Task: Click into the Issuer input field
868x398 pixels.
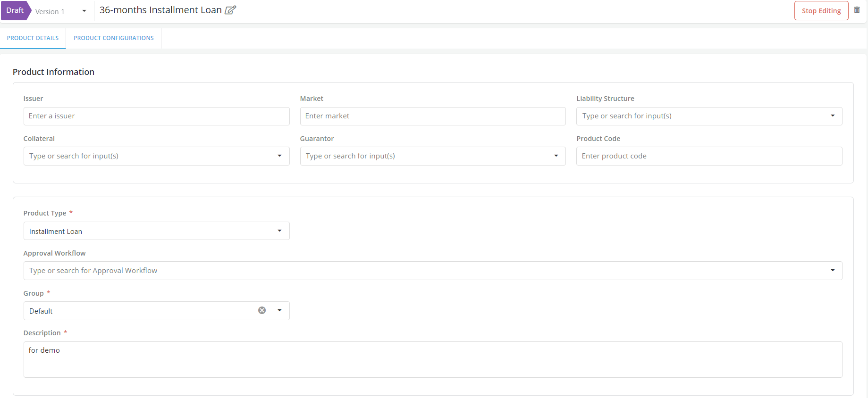Action: pos(156,116)
